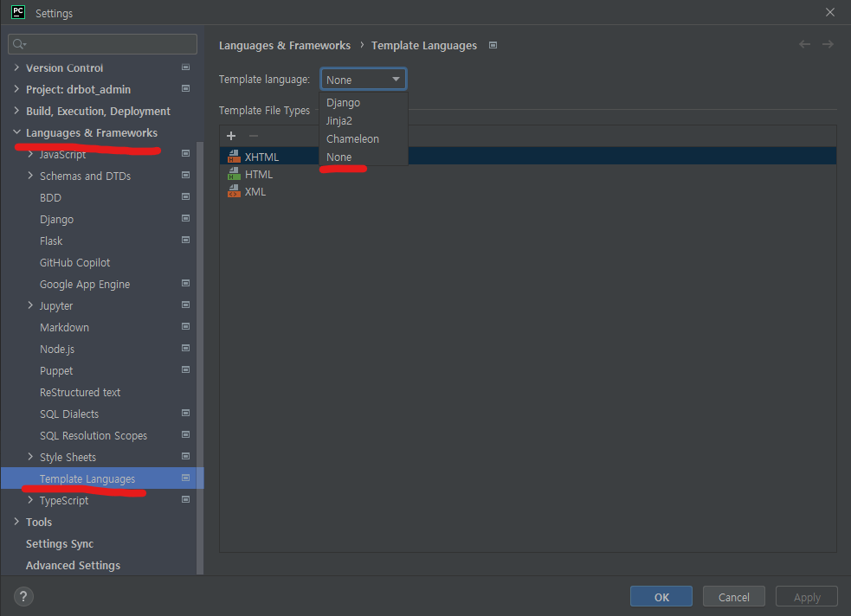851x616 pixels.
Task: Click the PyCharm logo in title bar
Action: [x=18, y=12]
